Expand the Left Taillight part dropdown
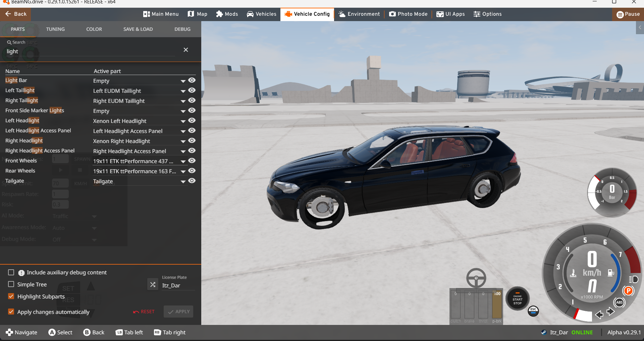This screenshot has width=644, height=341. pyautogui.click(x=183, y=91)
